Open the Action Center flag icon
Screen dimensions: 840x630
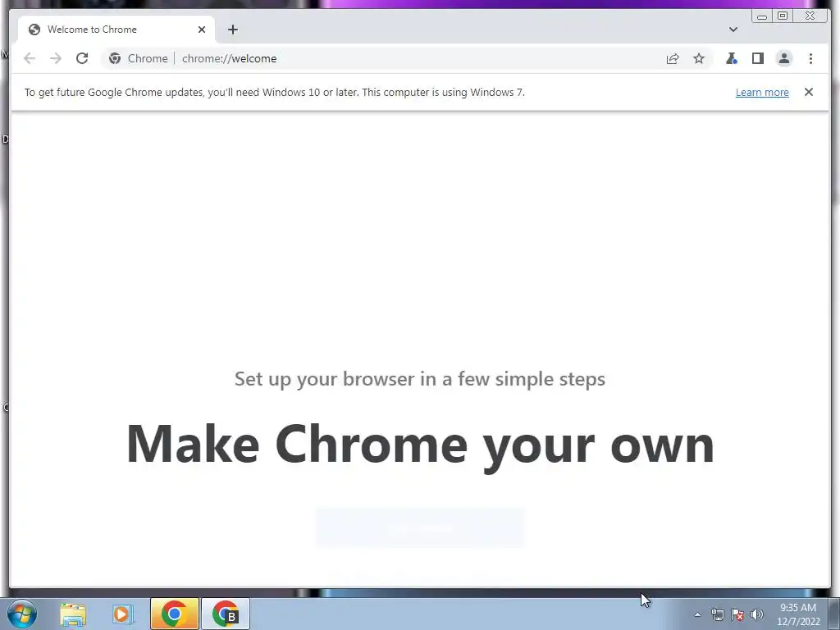[737, 614]
